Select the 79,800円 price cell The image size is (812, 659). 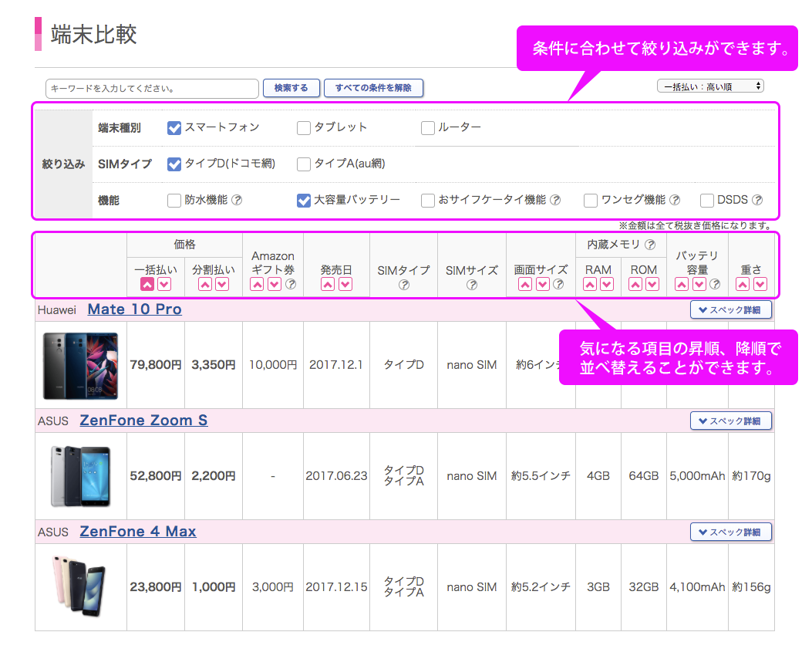155,365
